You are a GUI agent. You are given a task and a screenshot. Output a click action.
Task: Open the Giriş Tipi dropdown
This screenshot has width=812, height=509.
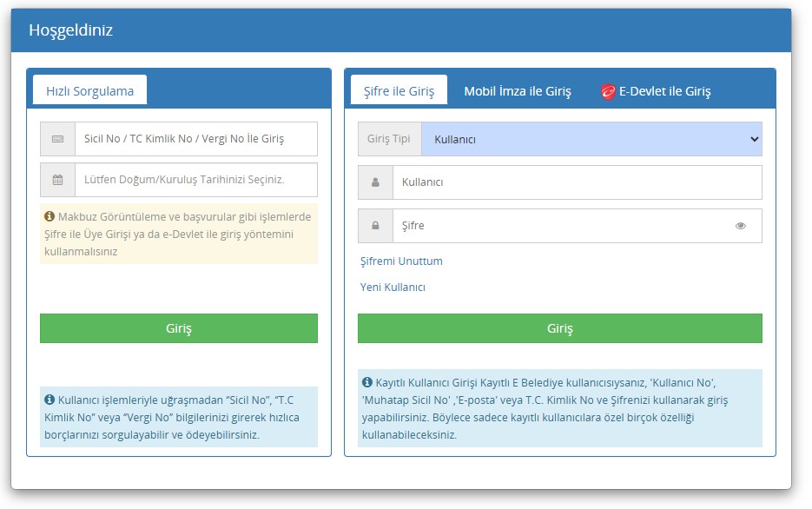point(591,139)
